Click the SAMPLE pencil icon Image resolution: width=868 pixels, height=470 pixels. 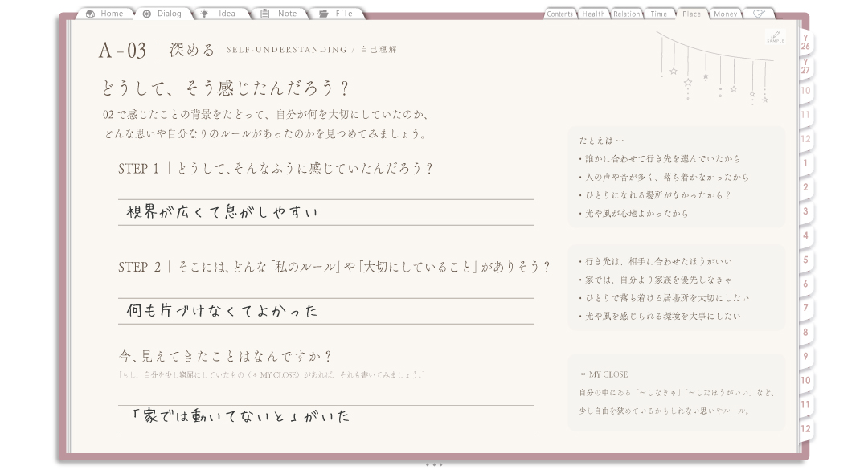(776, 36)
